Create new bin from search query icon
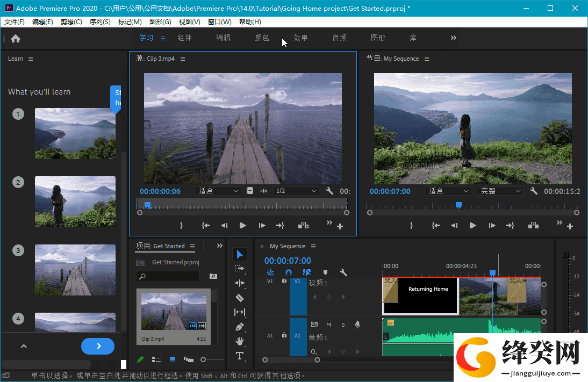 point(213,276)
